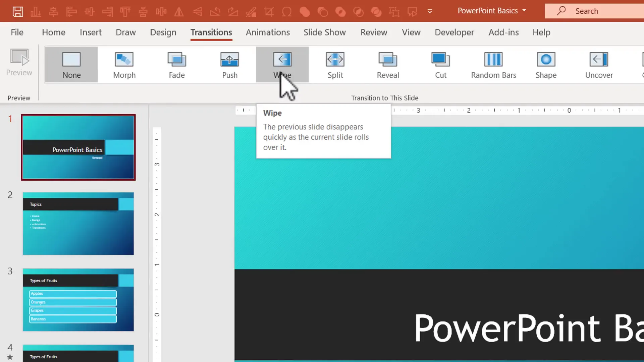Click the PowerPoint Basics title text on the slide

click(x=529, y=328)
